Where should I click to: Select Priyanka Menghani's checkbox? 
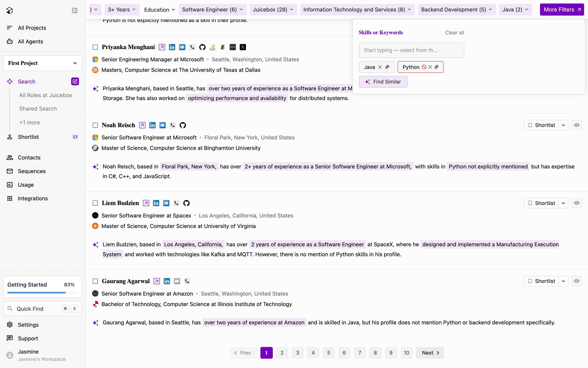95,47
